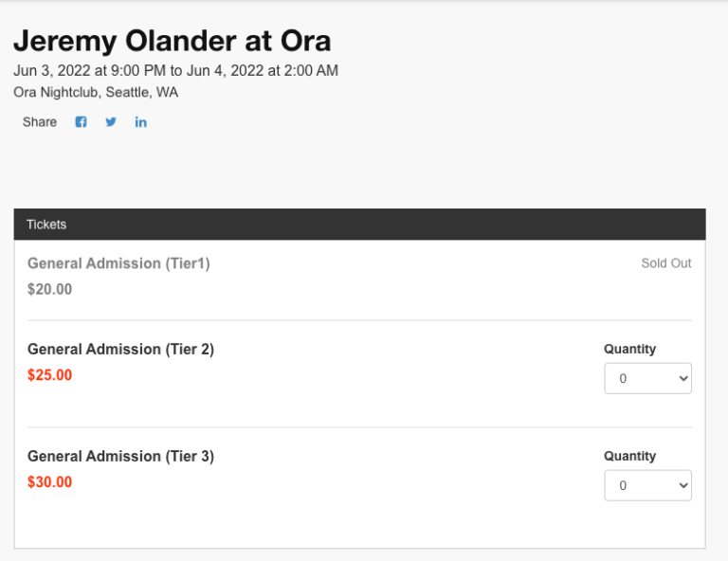Viewport: 728px width, 561px height.
Task: Click the Ora Nightclub, Seattle venue text
Action: [x=96, y=93]
